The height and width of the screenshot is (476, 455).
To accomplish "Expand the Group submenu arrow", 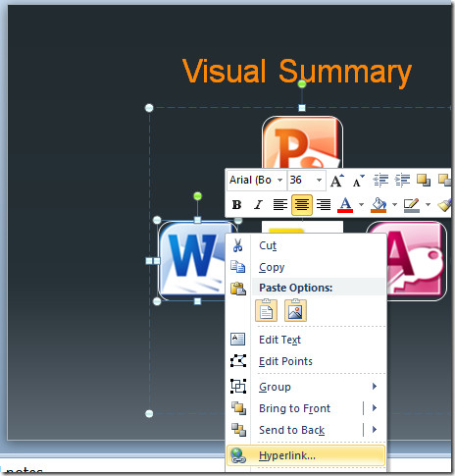I will [x=375, y=387].
